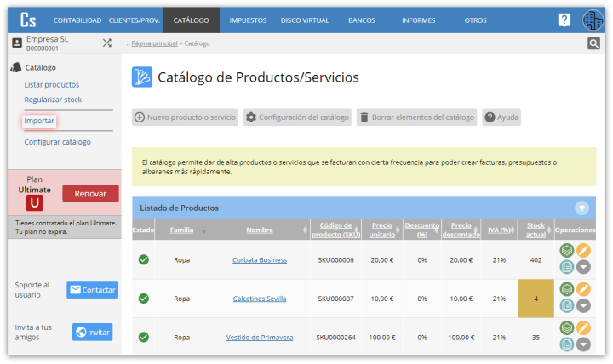Click the switch company shuffle icon
The height and width of the screenshot is (364, 613).
[106, 43]
